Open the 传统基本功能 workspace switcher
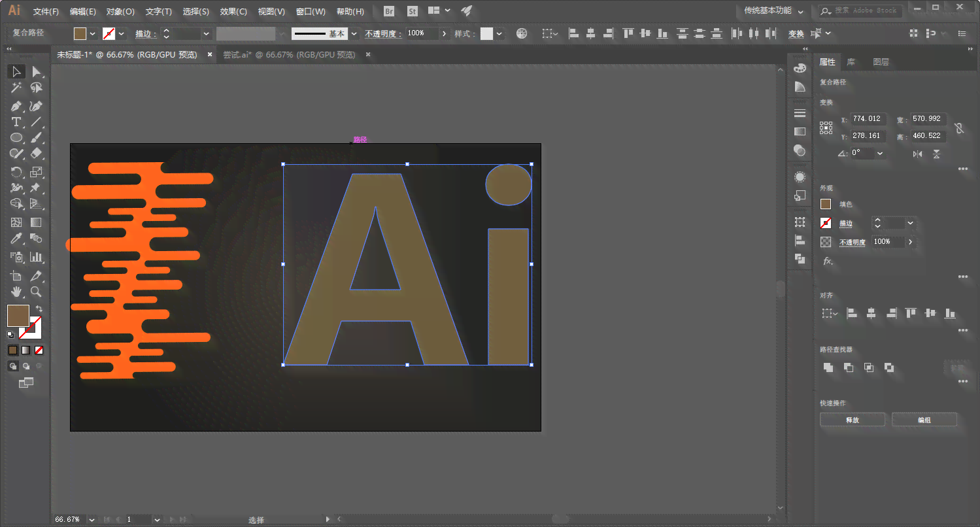The image size is (980, 527). tap(773, 11)
